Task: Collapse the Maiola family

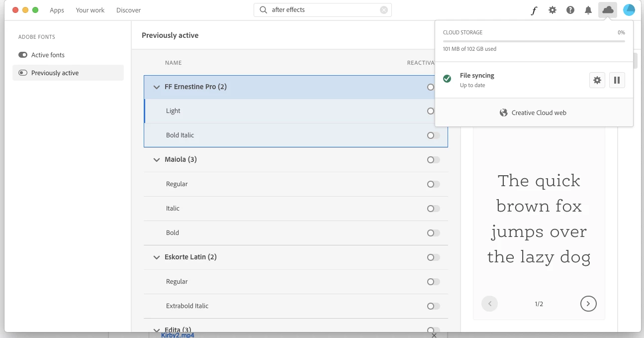Action: 157,160
